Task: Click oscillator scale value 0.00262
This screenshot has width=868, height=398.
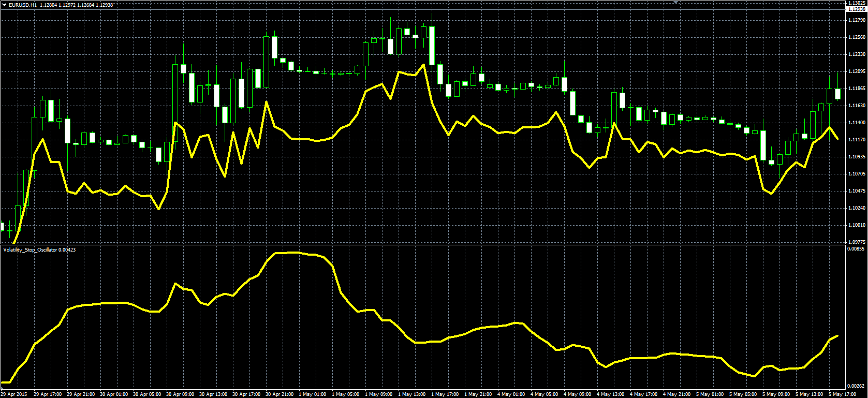Action: [857, 386]
